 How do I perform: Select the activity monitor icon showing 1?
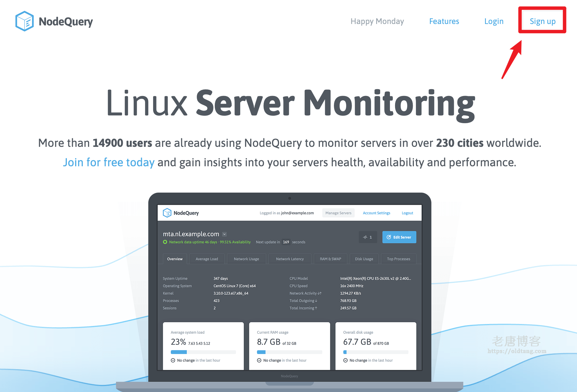[x=368, y=237]
